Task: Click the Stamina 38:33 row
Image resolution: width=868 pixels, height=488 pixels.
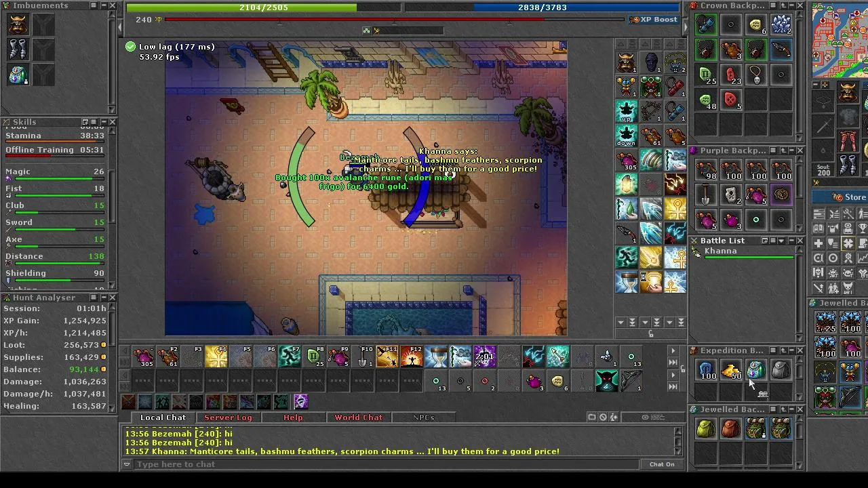Action: 55,136
